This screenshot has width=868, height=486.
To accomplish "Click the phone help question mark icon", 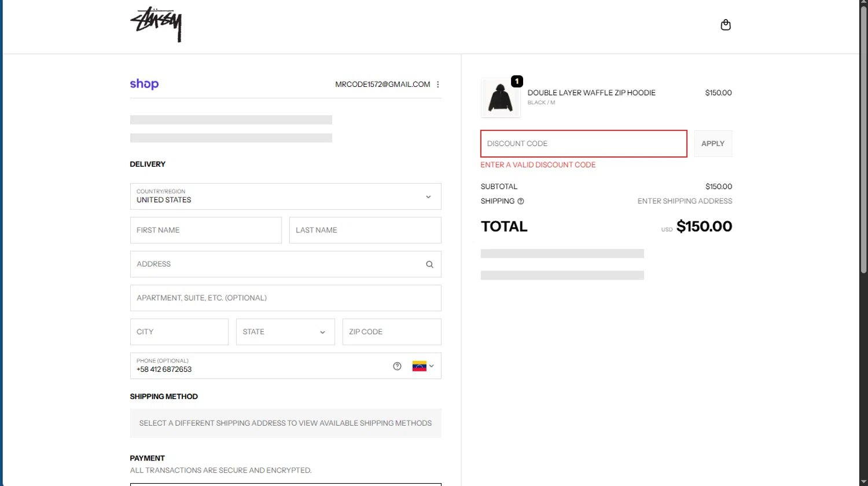I will 397,366.
